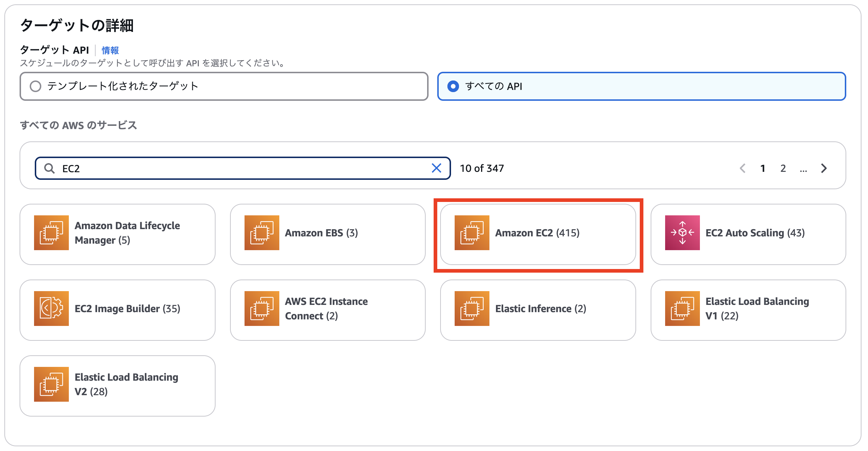868x451 pixels.
Task: Go to previous page of services
Action: [743, 168]
